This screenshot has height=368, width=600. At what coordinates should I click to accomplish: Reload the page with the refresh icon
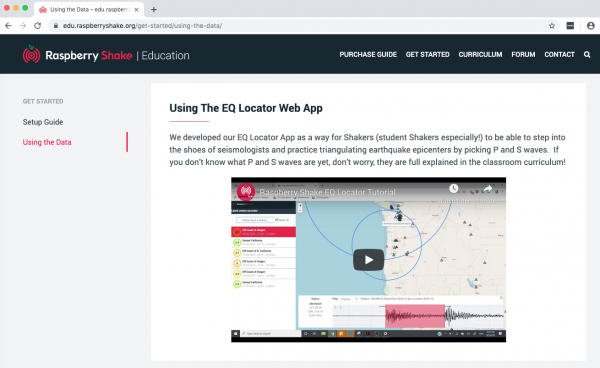(38, 26)
